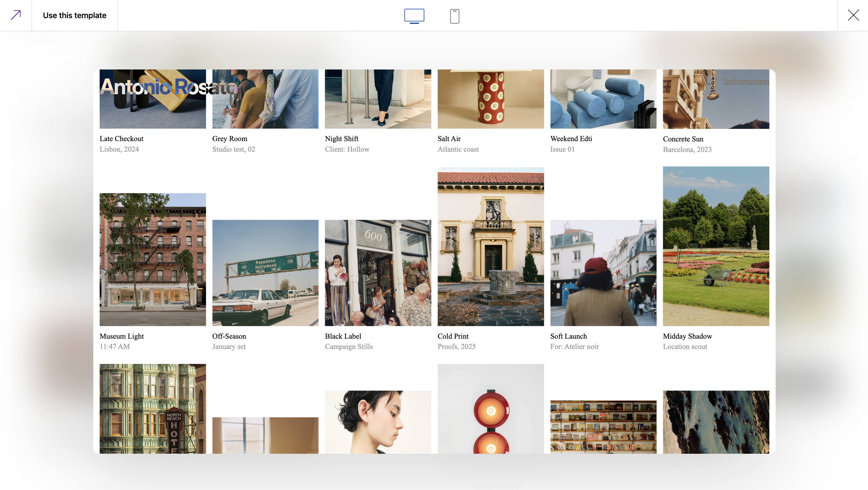Image resolution: width=868 pixels, height=490 pixels.
Task: Click the Grey Room project title
Action: (230, 139)
